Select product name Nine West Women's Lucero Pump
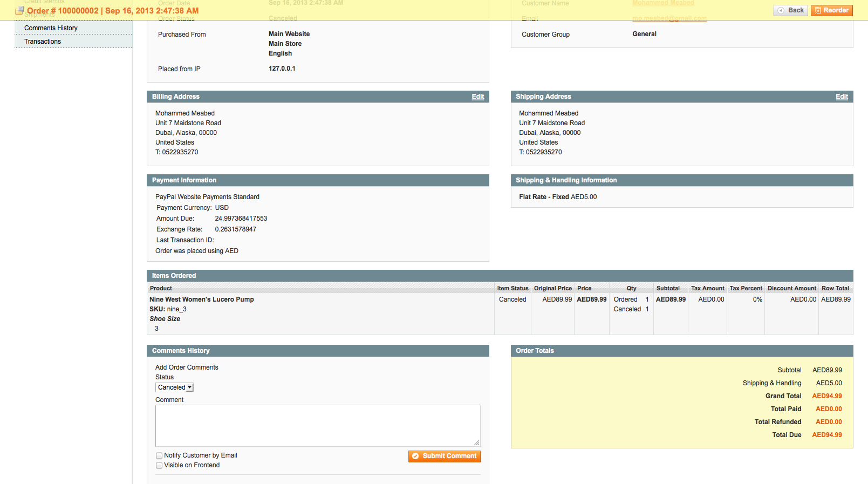Screen dimensions: 868x484 click(202, 299)
